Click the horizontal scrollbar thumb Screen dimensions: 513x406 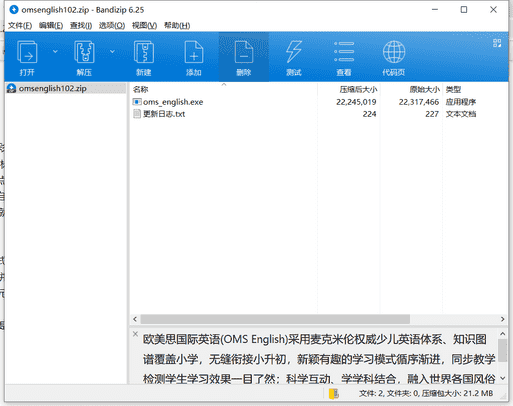tap(275, 319)
